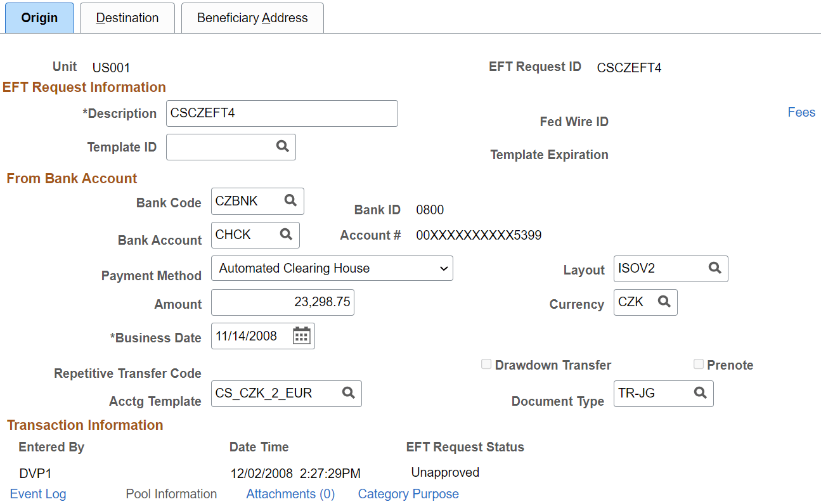Expand the Payment Method selection list
The image size is (821, 504).
point(443,268)
